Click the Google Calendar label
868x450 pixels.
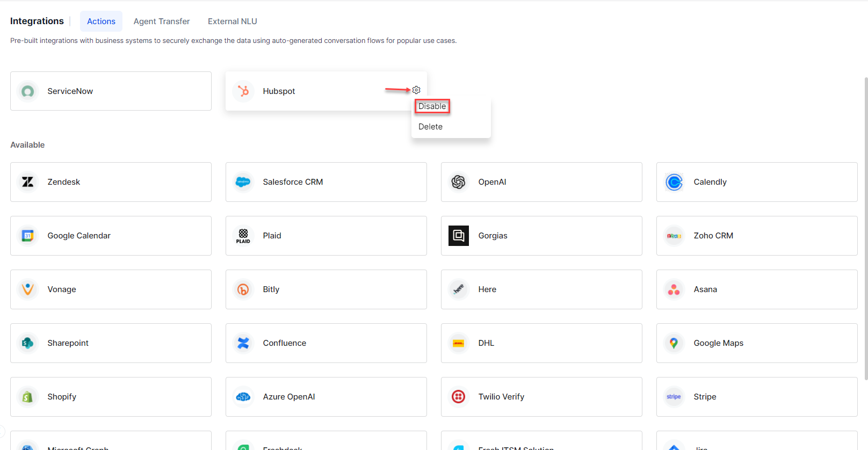[x=79, y=236]
